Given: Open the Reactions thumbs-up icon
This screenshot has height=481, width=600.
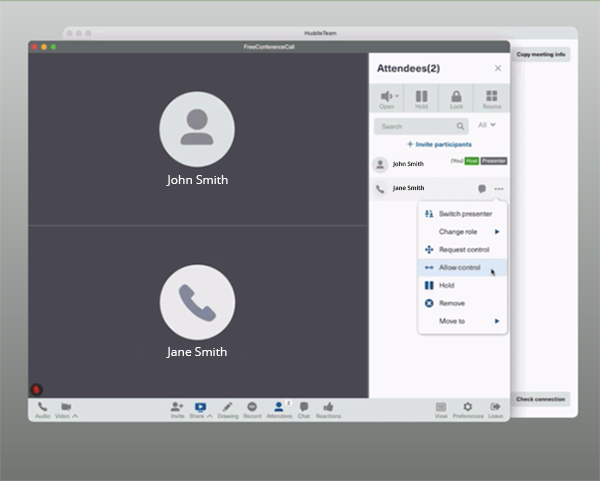Looking at the screenshot, I should tap(328, 406).
